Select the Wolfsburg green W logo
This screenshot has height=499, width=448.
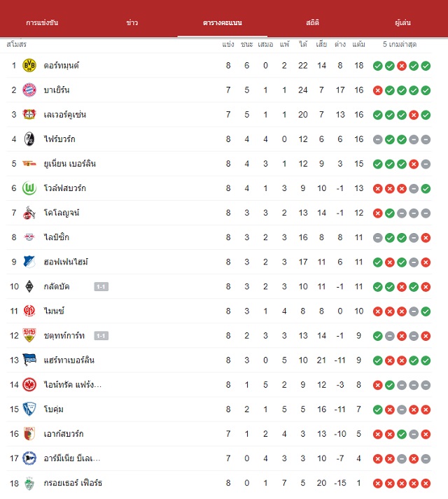point(29,188)
